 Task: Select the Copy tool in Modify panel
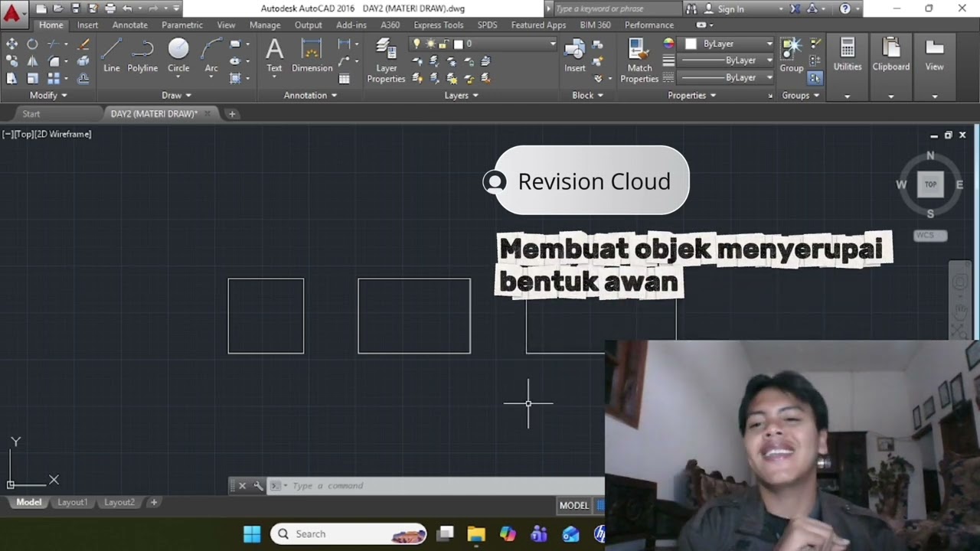point(11,61)
